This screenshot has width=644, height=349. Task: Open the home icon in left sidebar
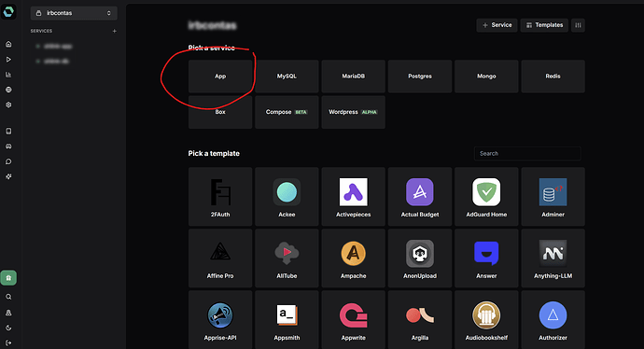(x=8, y=45)
